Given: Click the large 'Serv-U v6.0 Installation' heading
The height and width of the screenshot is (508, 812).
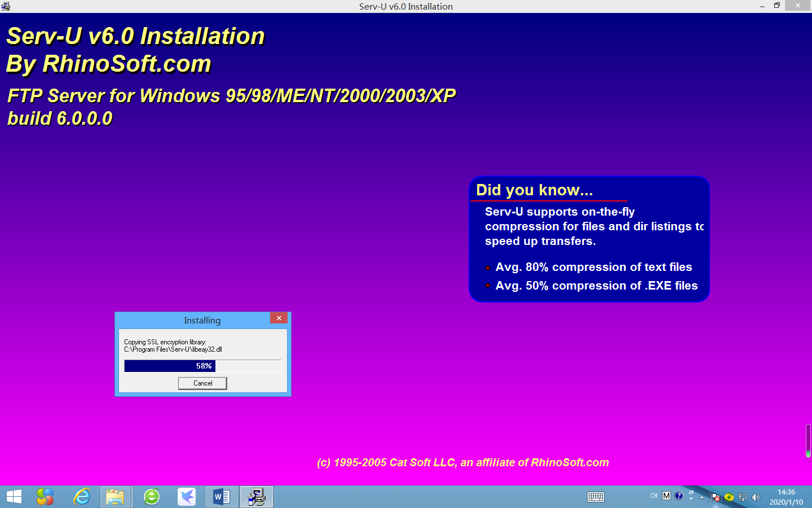Looking at the screenshot, I should [x=135, y=36].
